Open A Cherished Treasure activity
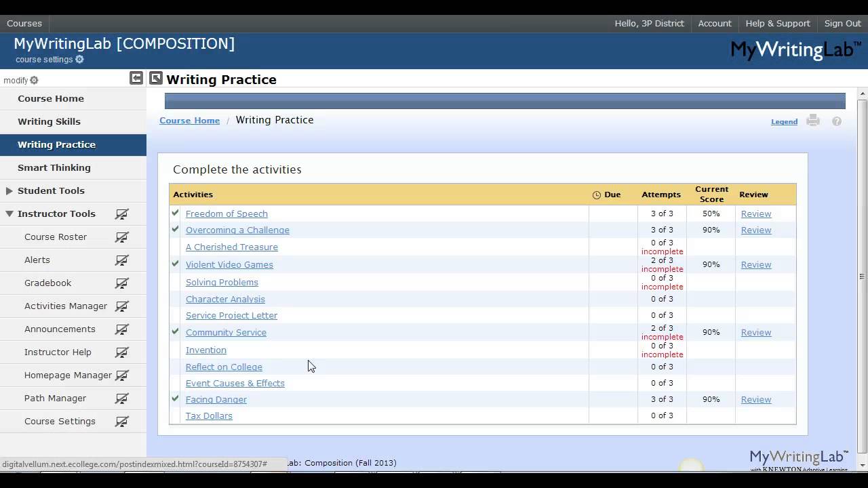Image resolution: width=868 pixels, height=488 pixels. tap(232, 247)
